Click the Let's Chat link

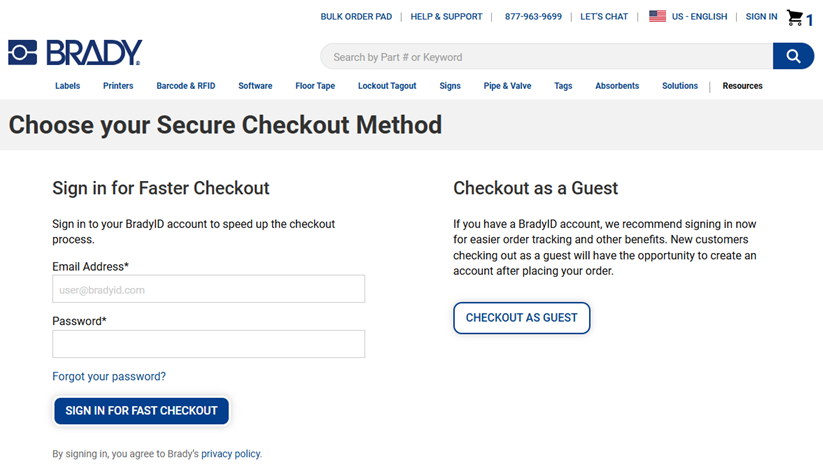pyautogui.click(x=604, y=17)
